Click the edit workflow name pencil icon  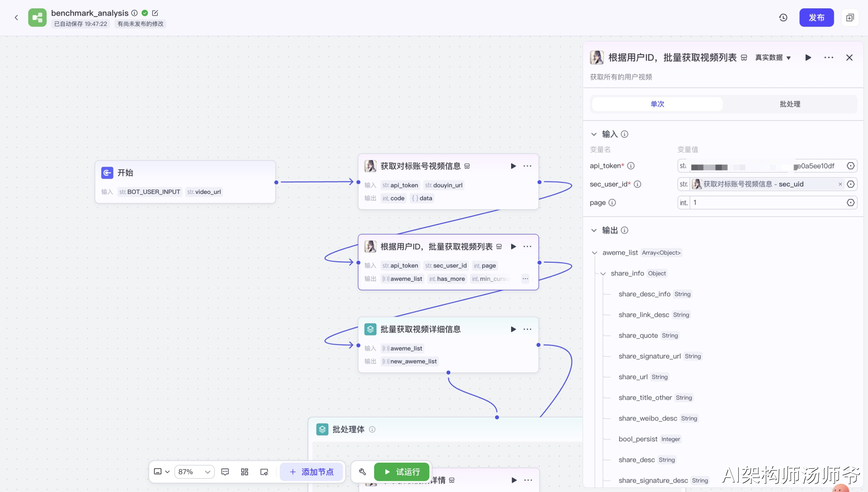coord(155,13)
